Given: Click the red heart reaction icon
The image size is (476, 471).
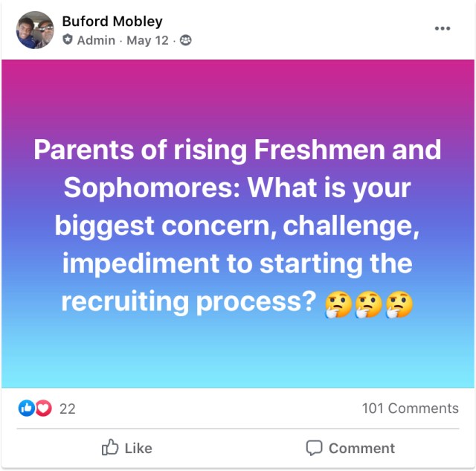Looking at the screenshot, I should click(x=44, y=408).
